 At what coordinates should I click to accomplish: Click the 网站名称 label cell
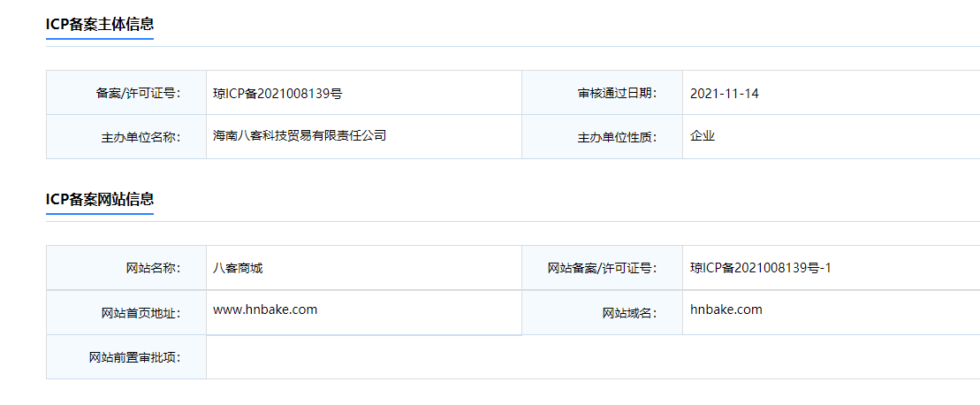(x=126, y=268)
